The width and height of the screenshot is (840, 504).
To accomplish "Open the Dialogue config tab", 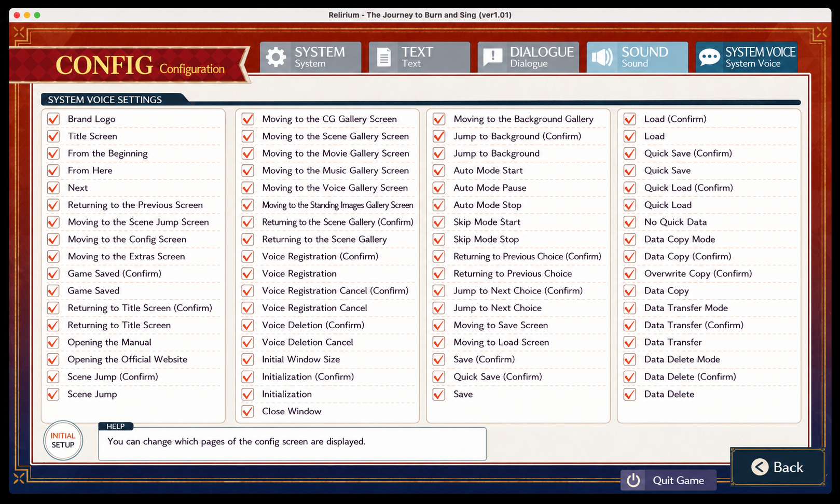I will point(528,57).
